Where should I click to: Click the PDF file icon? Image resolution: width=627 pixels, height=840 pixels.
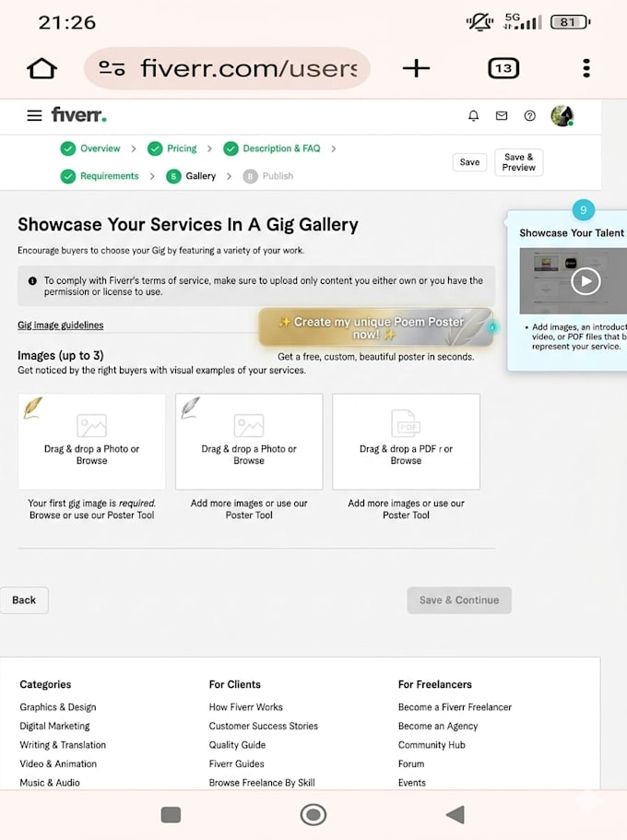(x=406, y=424)
